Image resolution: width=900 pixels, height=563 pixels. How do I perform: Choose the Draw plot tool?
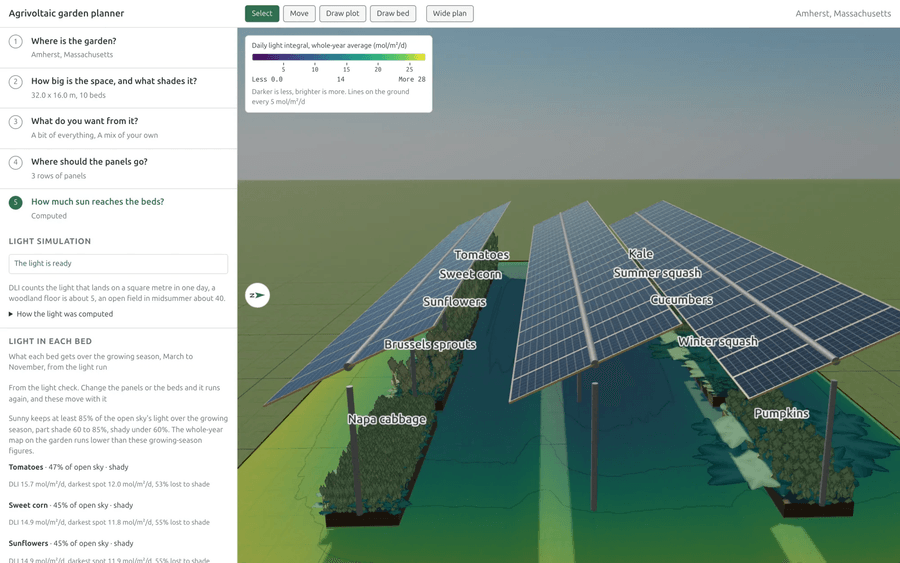coord(343,13)
